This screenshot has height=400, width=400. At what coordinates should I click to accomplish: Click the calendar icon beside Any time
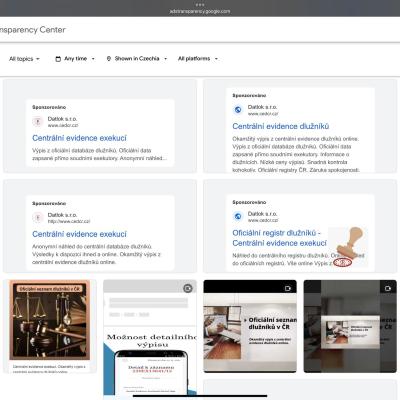coord(58,59)
